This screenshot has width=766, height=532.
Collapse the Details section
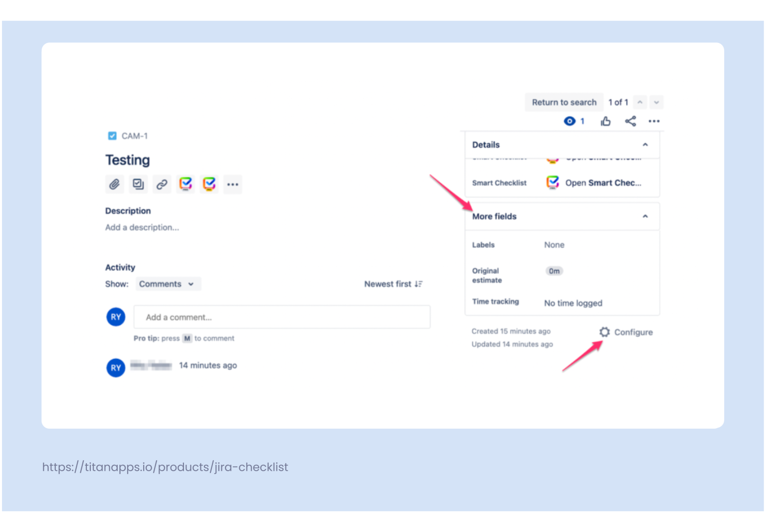[645, 145]
